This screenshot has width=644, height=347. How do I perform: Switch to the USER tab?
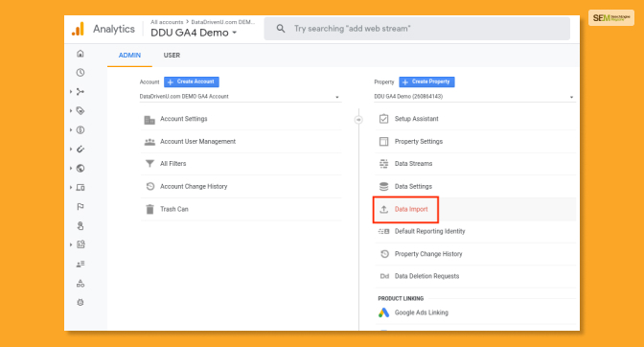tap(172, 56)
